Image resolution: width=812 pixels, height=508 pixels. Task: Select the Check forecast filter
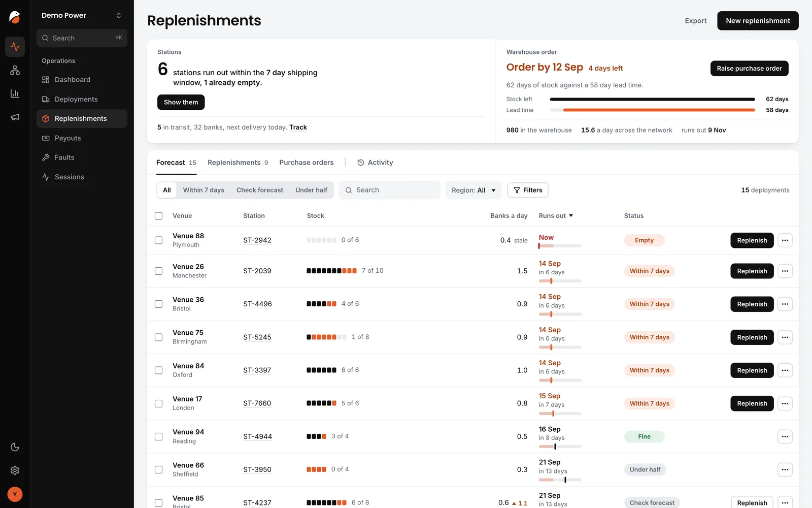point(260,190)
